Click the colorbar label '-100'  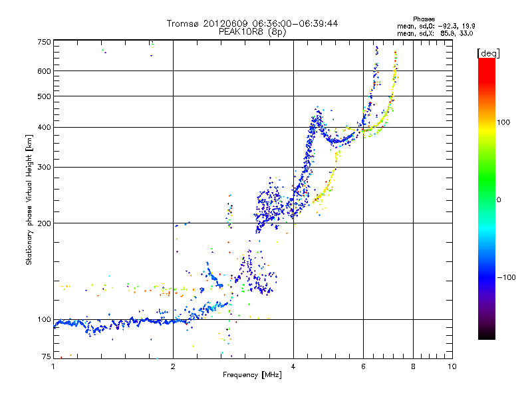click(x=507, y=277)
